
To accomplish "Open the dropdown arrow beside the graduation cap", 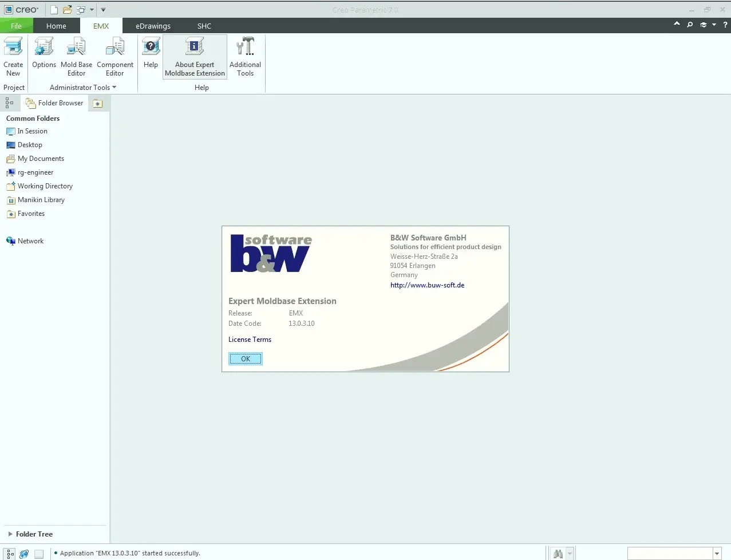I will coord(714,25).
